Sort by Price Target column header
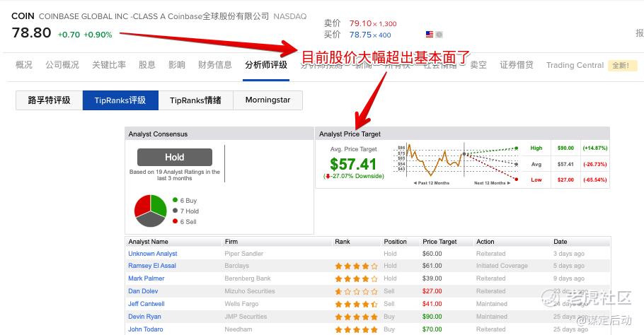Screen dimensions: 644x335 click(x=439, y=242)
